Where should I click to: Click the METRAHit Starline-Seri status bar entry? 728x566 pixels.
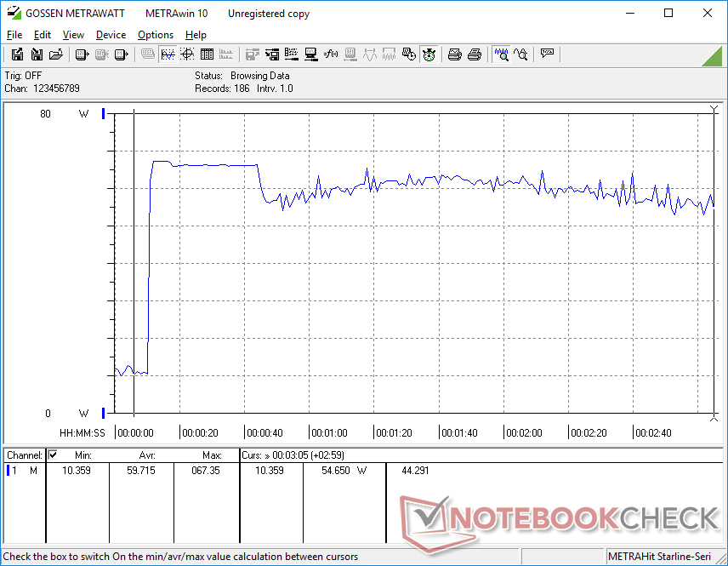(x=659, y=557)
